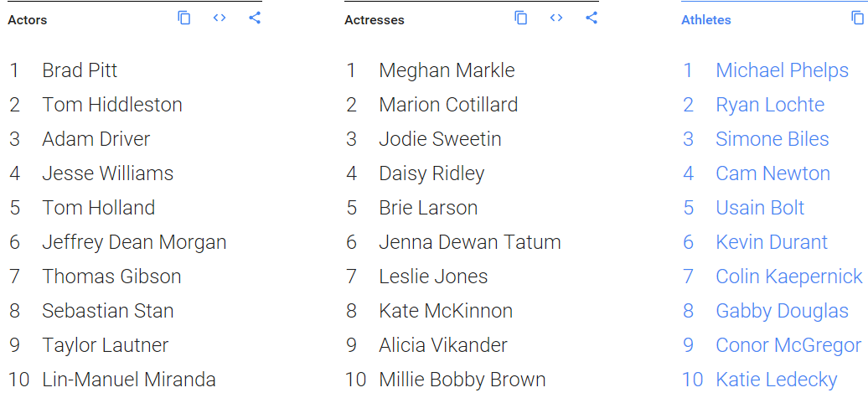The image size is (868, 398).
Task: Open embed code for Actors list
Action: tap(220, 18)
